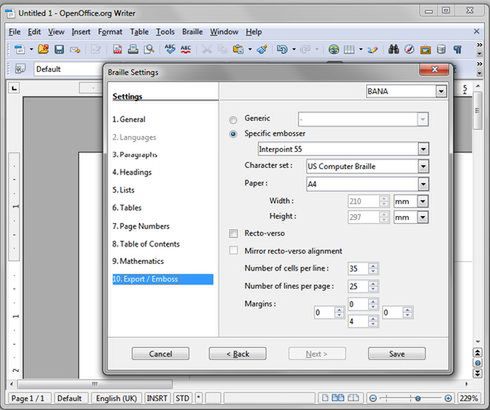Open the Paper A4 dropdown

423,184
